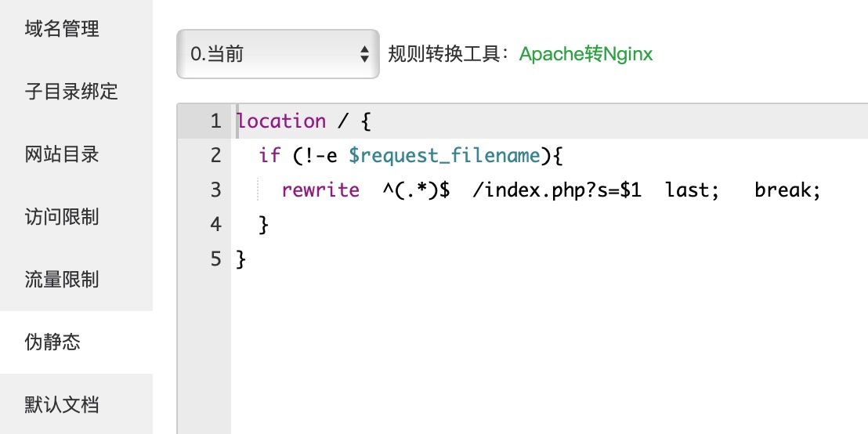The height and width of the screenshot is (434, 868).
Task: Click the dropdown arrows on the template selector
Action: [x=363, y=54]
